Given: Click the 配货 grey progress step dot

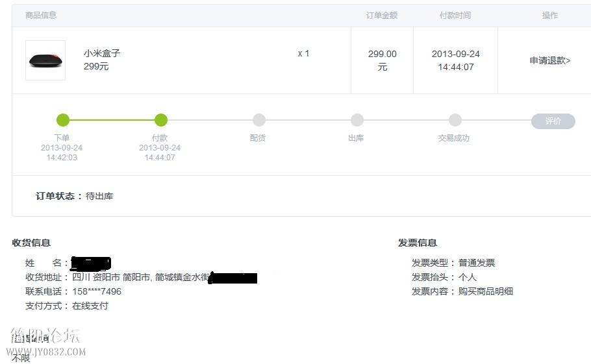Looking at the screenshot, I should 259,120.
